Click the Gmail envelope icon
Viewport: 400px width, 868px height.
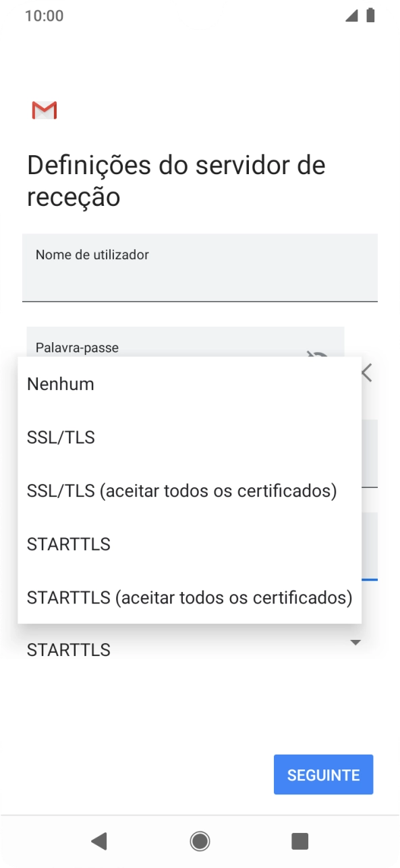point(45,110)
